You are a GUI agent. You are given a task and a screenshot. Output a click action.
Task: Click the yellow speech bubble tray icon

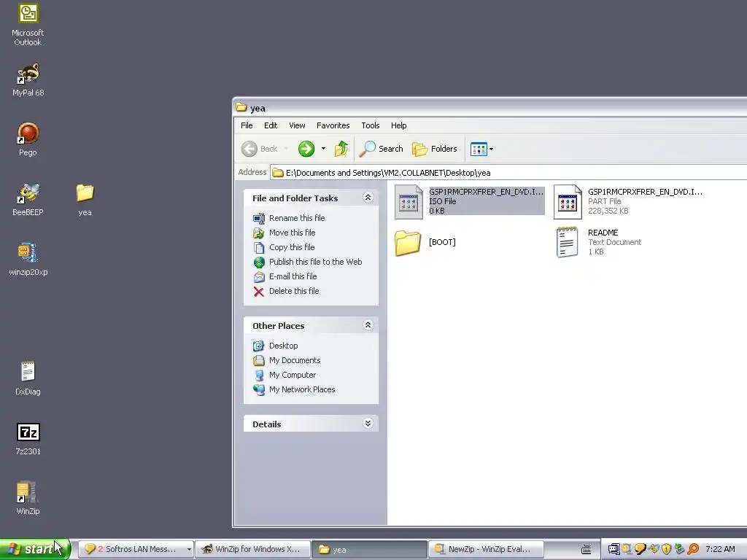pyautogui.click(x=640, y=550)
